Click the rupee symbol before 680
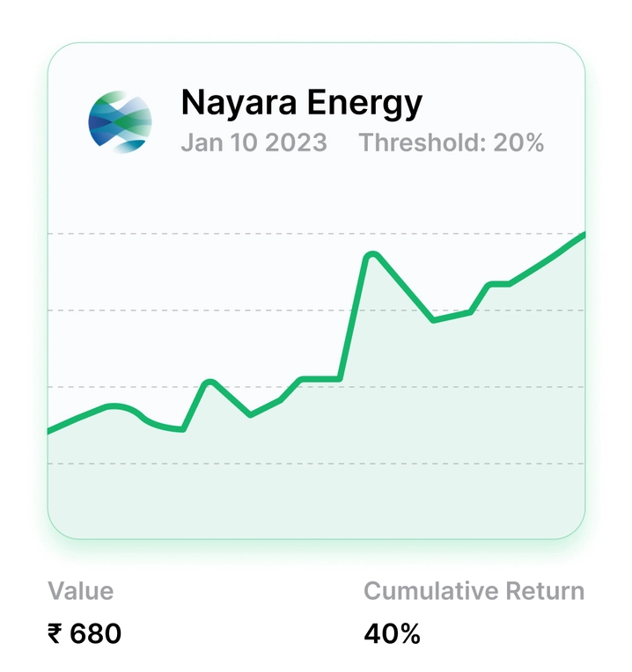Image resolution: width=632 pixels, height=672 pixels. pos(55,634)
